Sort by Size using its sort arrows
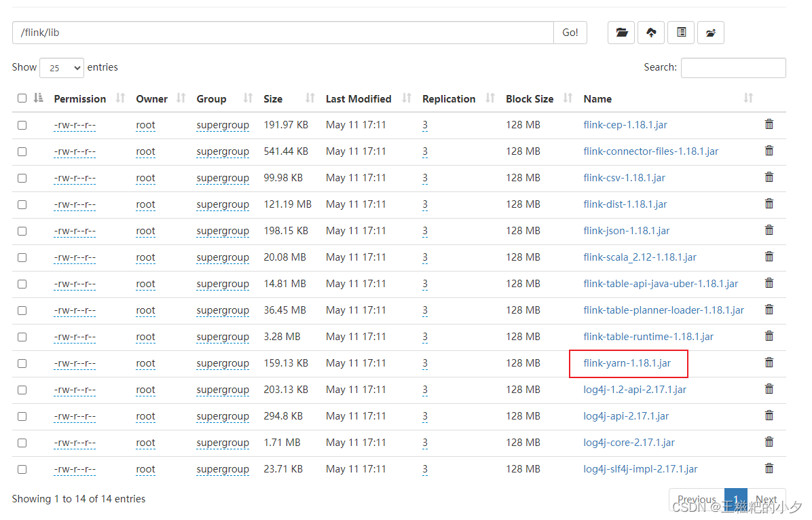This screenshot has height=520, width=812. 309,98
